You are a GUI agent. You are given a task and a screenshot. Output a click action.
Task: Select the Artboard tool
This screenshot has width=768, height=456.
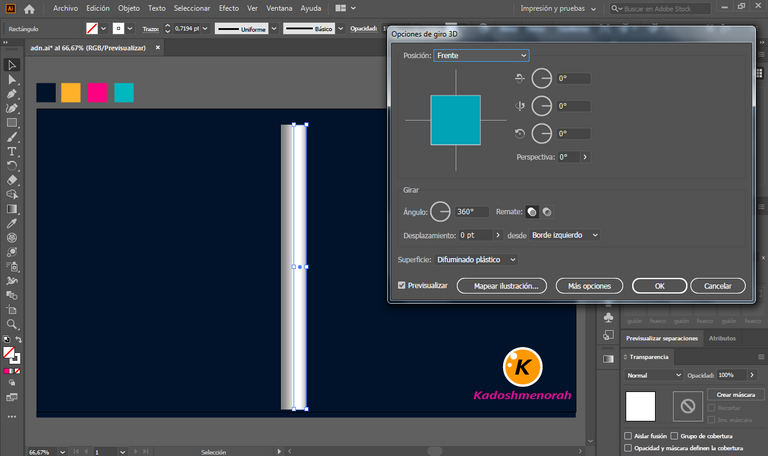pos(12,310)
